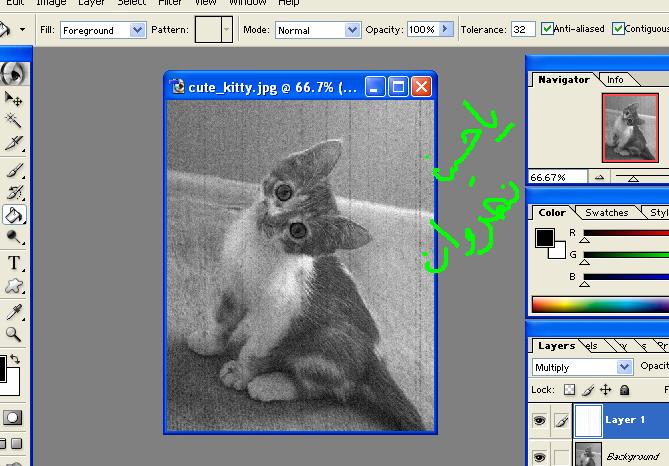The image size is (669, 466).
Task: Toggle the Contiguous checkbox
Action: pyautogui.click(x=619, y=29)
